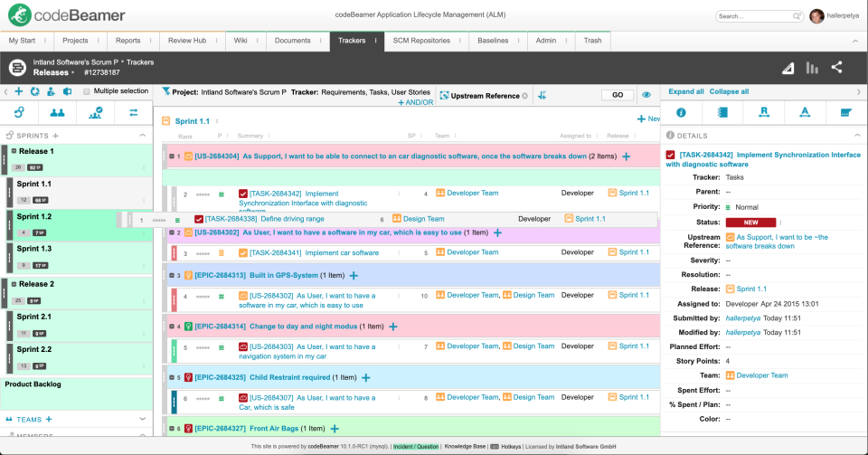Open the team members icon tab in left panel

click(x=57, y=112)
